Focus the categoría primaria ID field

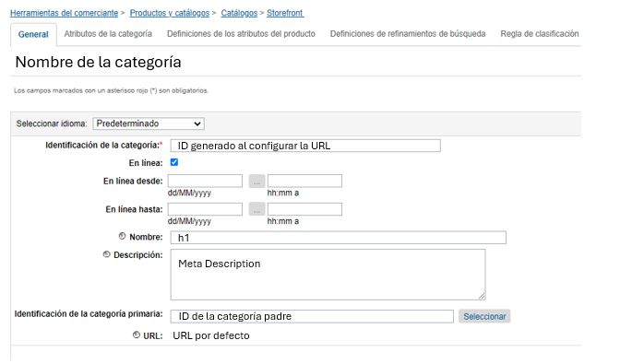coord(312,316)
